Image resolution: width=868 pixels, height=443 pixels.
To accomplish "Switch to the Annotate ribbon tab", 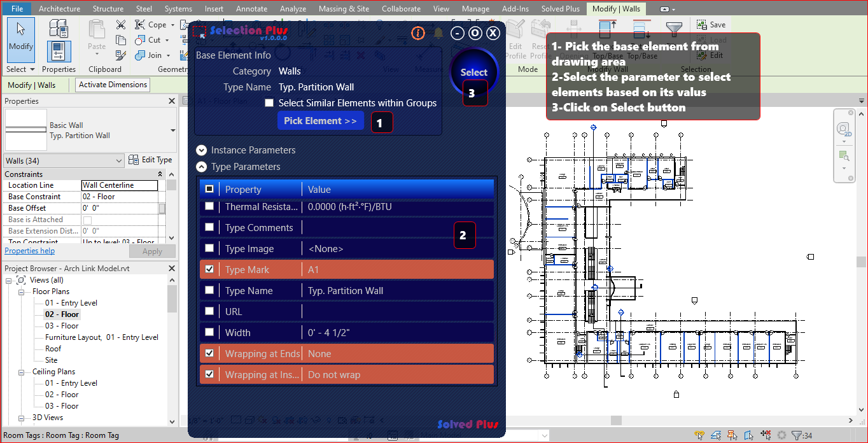I will pos(252,9).
